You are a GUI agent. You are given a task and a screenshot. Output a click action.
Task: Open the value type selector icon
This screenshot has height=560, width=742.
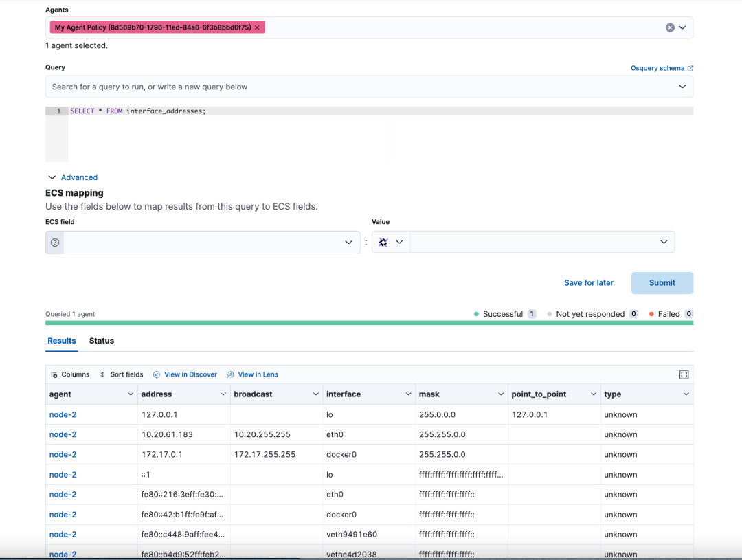click(390, 242)
